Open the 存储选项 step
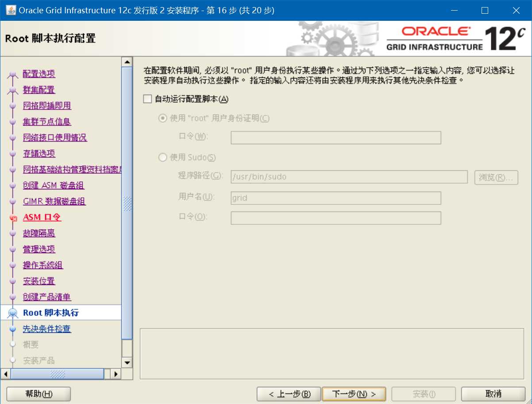The image size is (532, 404). click(x=39, y=154)
